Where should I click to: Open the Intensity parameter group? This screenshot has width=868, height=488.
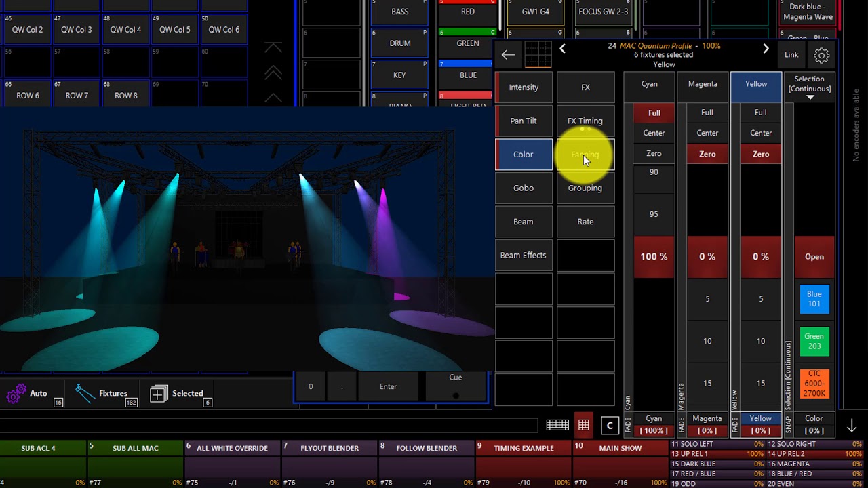(524, 87)
